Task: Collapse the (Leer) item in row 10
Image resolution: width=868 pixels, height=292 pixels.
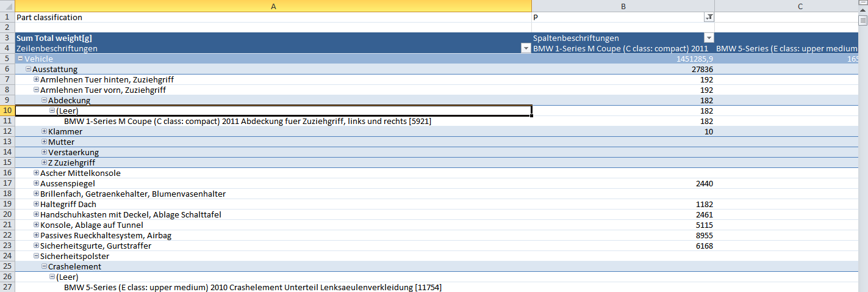Action: pos(52,111)
